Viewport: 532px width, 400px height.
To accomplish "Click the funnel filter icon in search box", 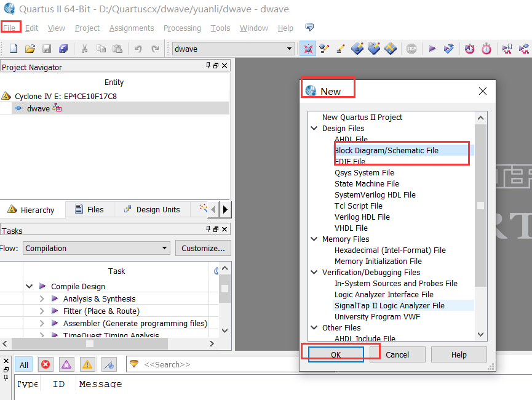I will [x=134, y=364].
